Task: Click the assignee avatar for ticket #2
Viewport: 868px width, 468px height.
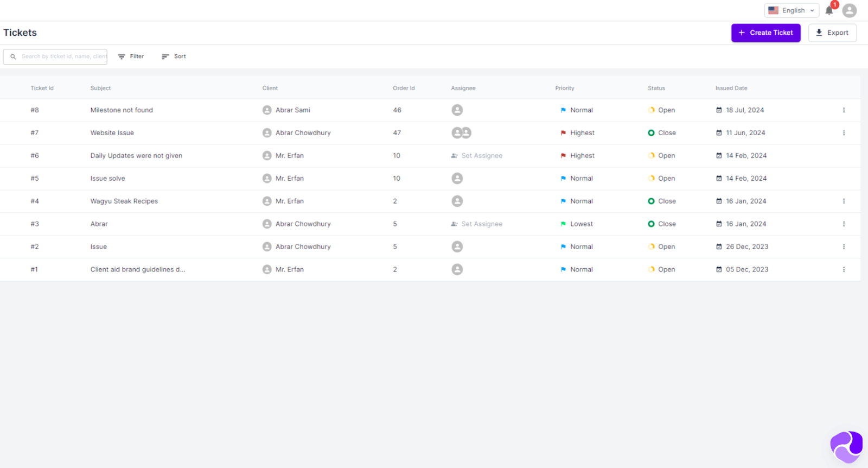Action: point(457,247)
